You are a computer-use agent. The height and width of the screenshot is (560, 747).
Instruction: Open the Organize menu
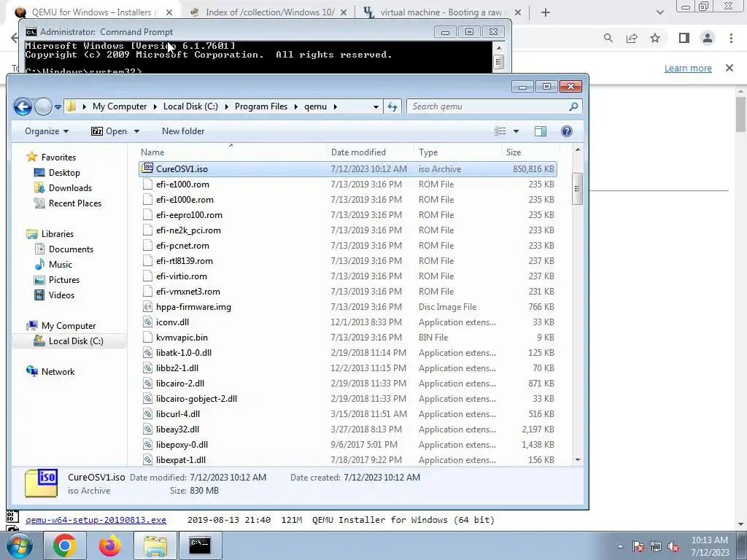pos(47,131)
